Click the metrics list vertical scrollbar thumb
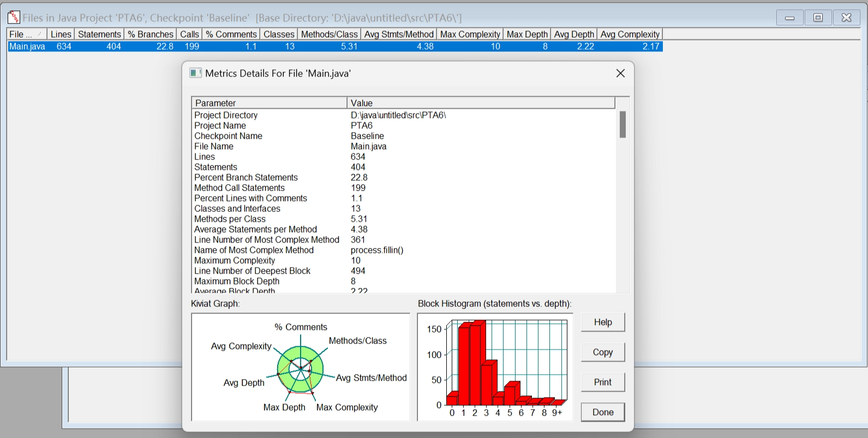868x438 pixels. coord(622,125)
